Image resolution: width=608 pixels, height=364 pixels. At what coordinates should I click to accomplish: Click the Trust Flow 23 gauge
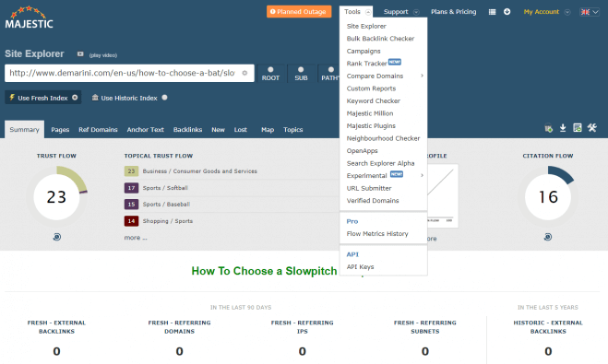[56, 196]
